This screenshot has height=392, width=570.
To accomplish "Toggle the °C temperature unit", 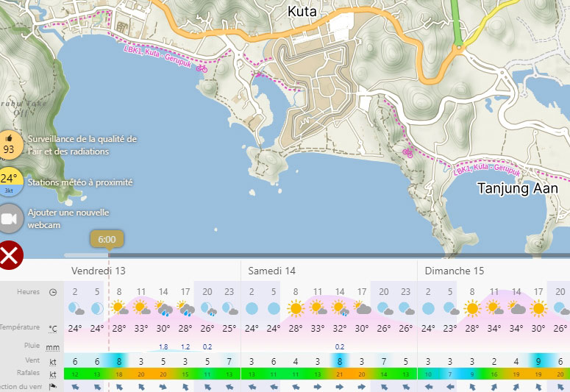I will [53, 328].
